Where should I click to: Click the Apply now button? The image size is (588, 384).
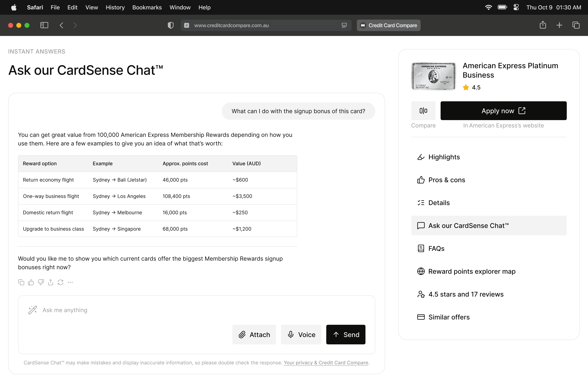(503, 111)
